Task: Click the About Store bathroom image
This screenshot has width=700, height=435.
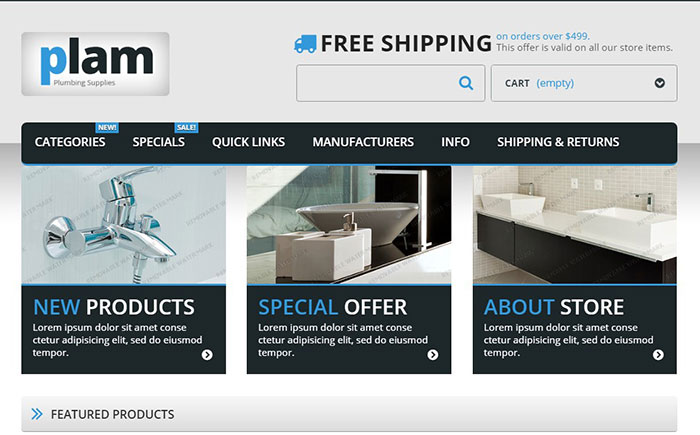Action: click(575, 225)
